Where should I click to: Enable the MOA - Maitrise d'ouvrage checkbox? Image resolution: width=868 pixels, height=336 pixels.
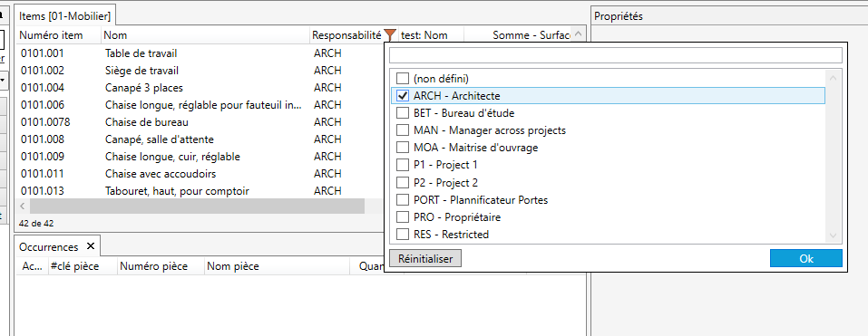click(x=403, y=148)
